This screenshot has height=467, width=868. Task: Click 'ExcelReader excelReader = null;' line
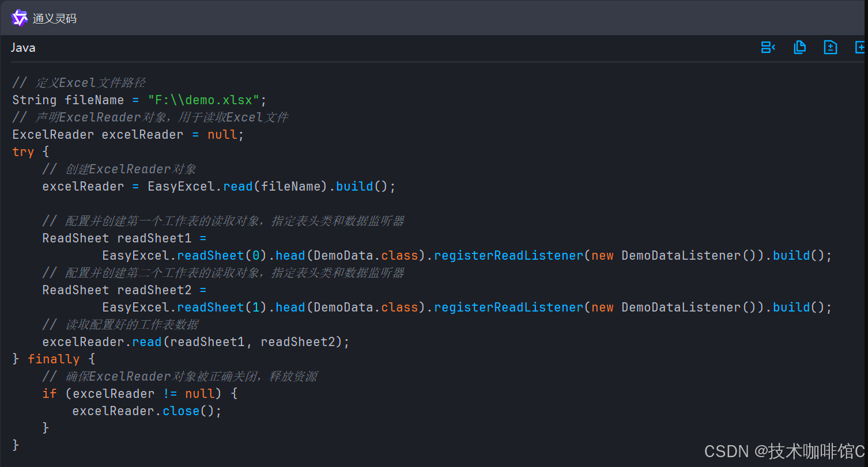(x=129, y=134)
